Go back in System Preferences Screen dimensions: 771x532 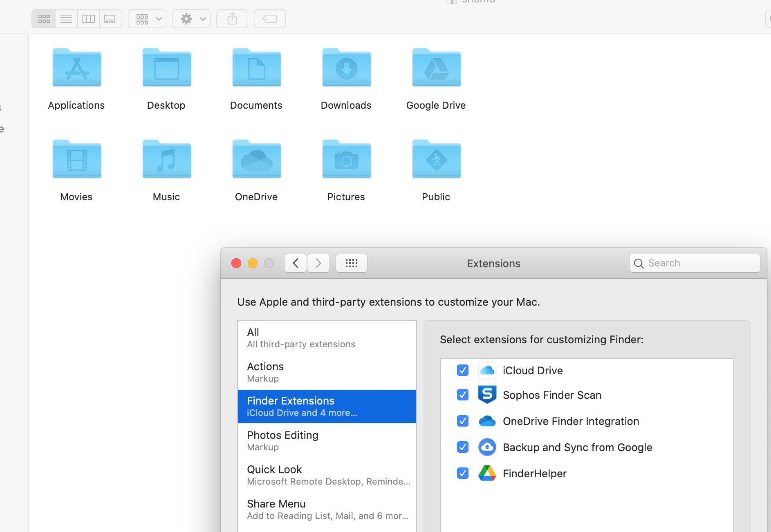pyautogui.click(x=296, y=263)
